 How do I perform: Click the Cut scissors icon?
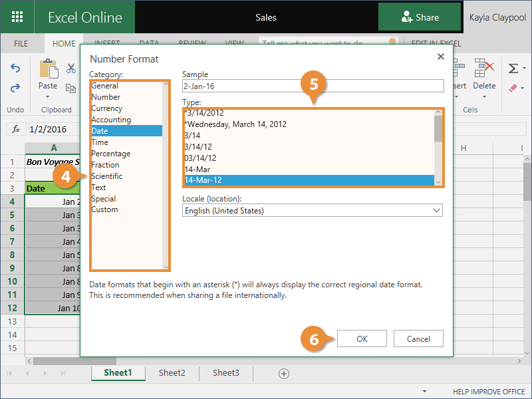point(71,68)
